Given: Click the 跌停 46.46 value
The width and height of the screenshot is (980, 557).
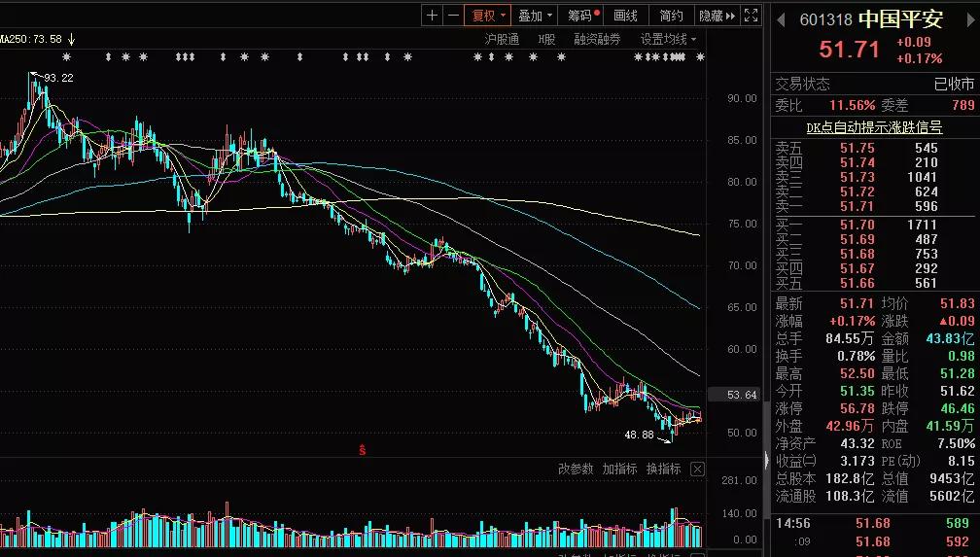Looking at the screenshot, I should (958, 409).
